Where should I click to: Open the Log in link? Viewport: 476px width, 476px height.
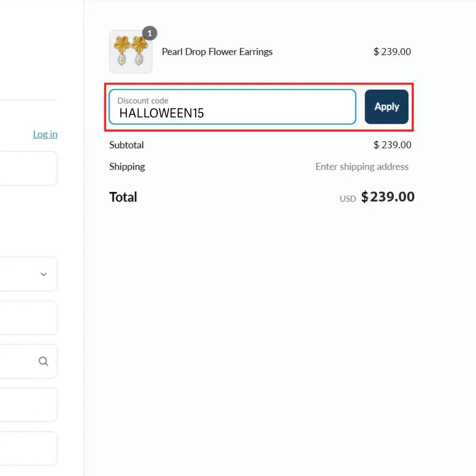pos(45,134)
